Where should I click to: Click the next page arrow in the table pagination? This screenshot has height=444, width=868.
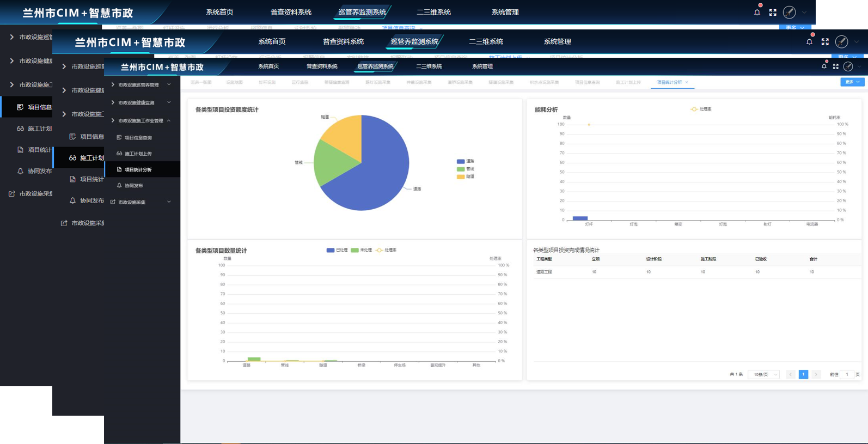click(816, 375)
